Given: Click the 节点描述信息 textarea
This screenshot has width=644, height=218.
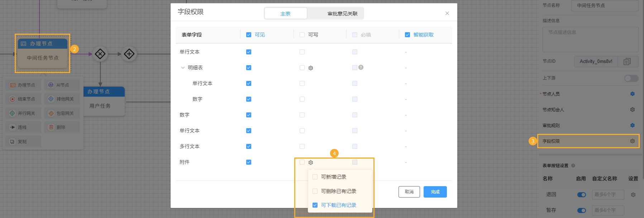Looking at the screenshot, I should click(590, 39).
